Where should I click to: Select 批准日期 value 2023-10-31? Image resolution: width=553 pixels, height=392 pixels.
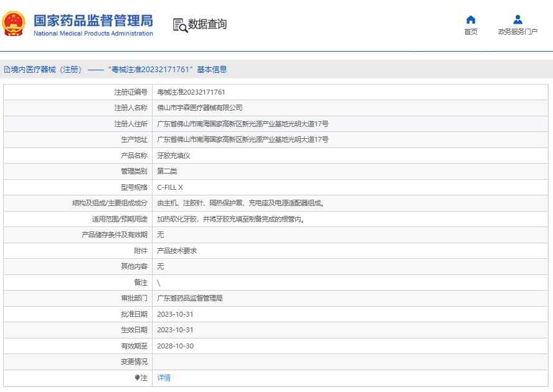[175, 314]
